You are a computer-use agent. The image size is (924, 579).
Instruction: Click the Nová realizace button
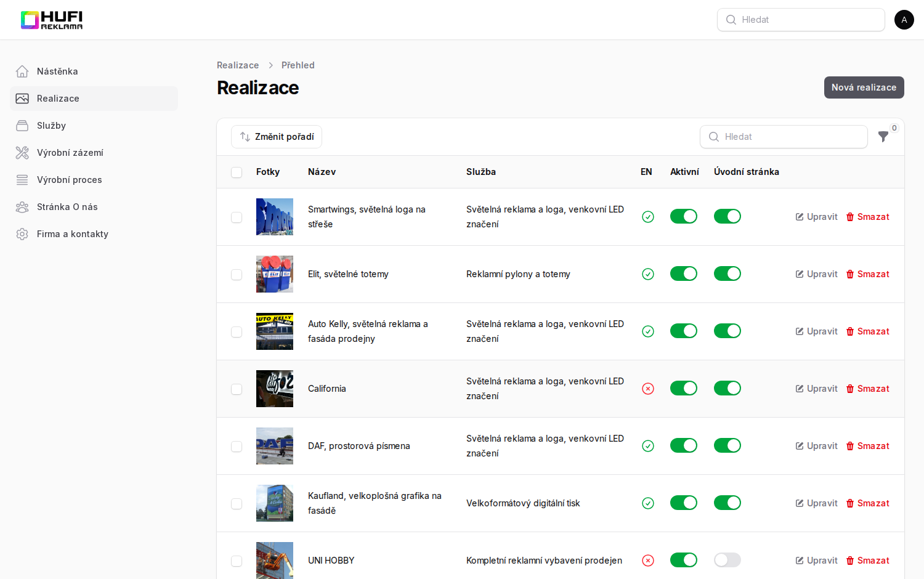click(x=864, y=87)
